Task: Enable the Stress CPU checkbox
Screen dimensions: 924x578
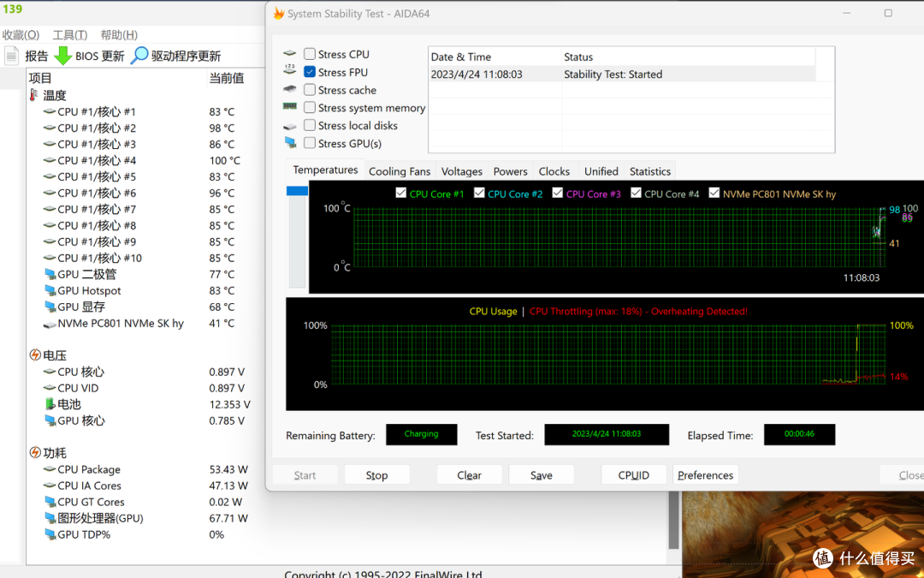Action: coord(310,54)
